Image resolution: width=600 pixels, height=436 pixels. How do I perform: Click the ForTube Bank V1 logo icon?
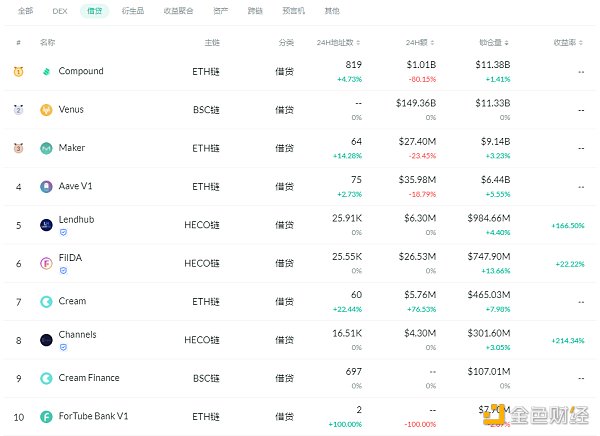pyautogui.click(x=46, y=417)
